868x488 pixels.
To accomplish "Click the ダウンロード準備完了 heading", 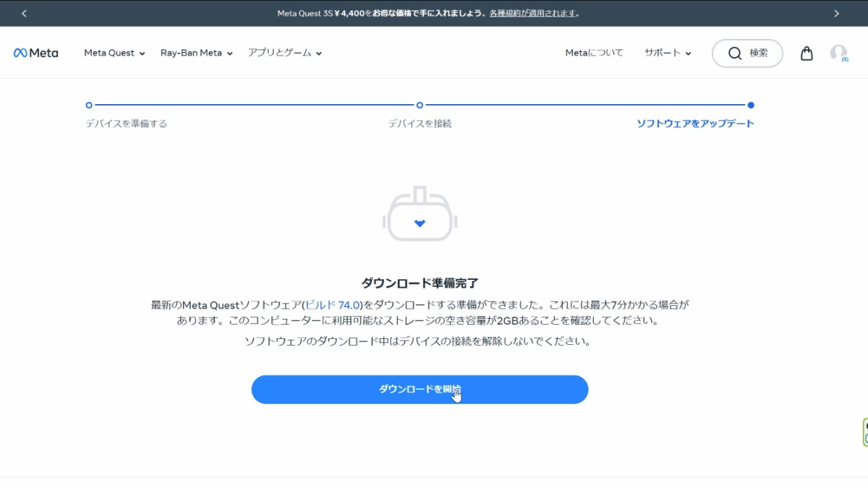I will pyautogui.click(x=420, y=283).
